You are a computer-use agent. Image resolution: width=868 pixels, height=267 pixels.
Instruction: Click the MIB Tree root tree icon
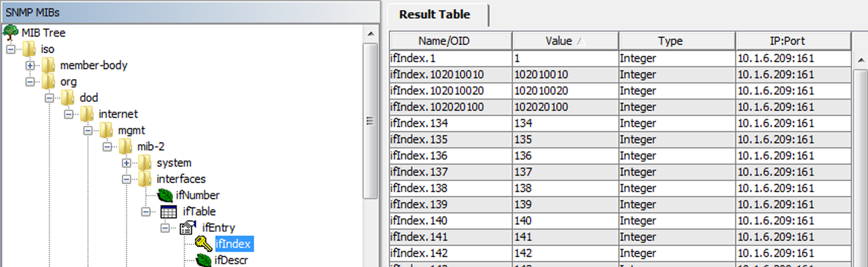pyautogui.click(x=10, y=32)
